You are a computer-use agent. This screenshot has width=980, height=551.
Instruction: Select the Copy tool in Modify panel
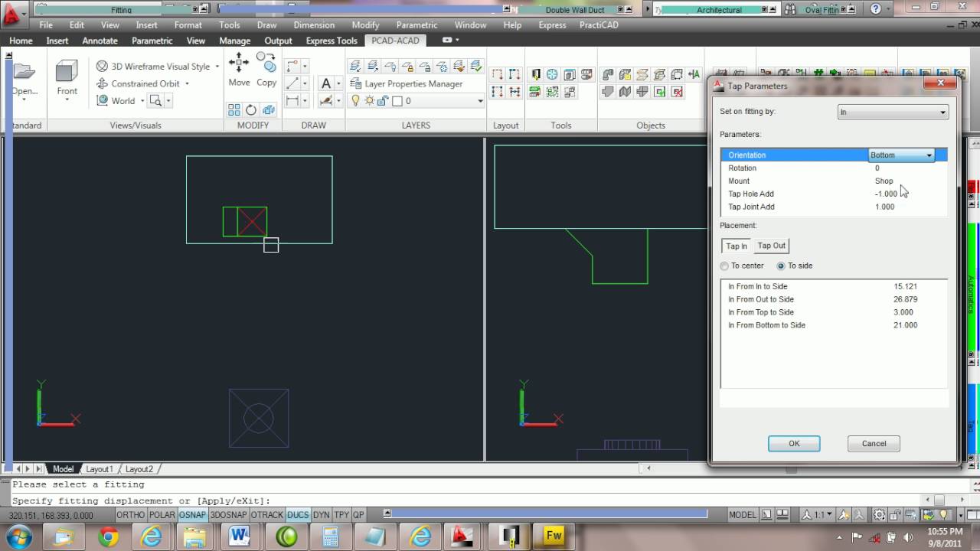click(266, 70)
